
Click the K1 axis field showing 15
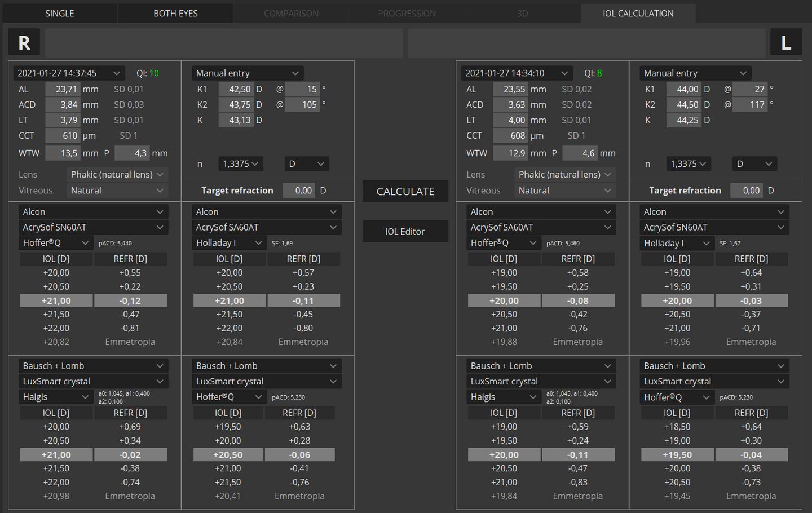(303, 89)
